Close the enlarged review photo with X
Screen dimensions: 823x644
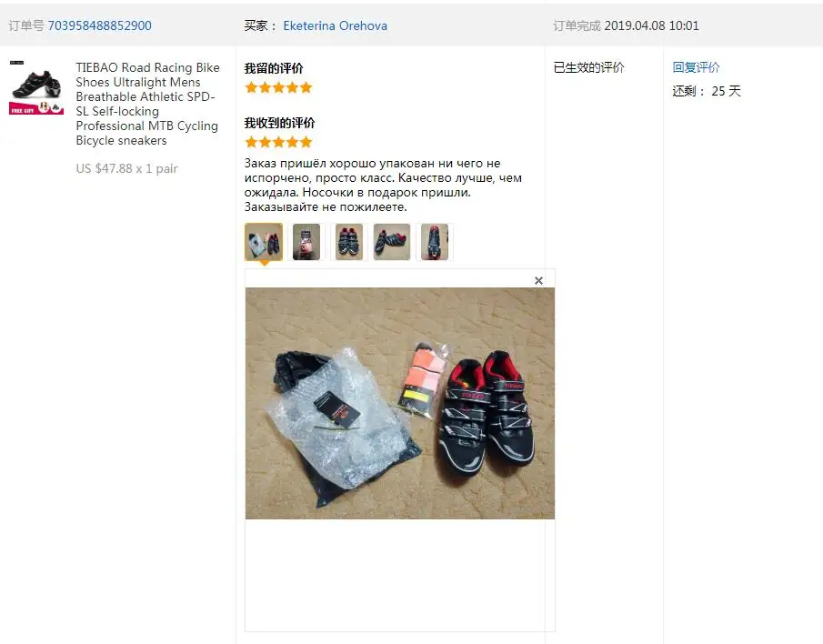click(x=538, y=280)
